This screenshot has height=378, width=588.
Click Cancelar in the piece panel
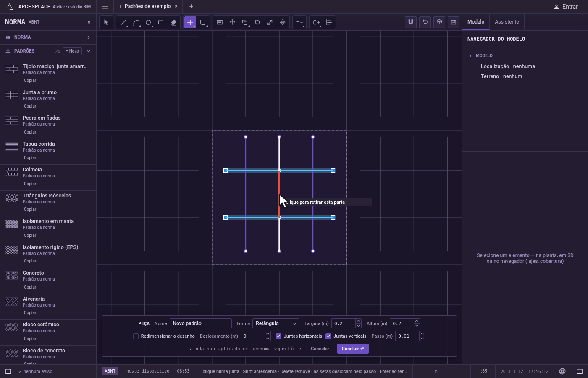320,349
